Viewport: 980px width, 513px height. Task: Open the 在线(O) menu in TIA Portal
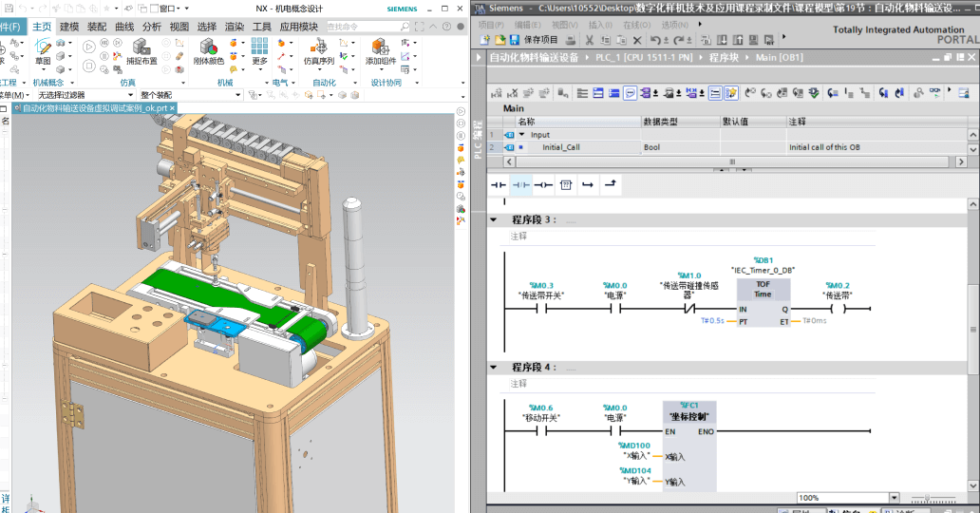(637, 25)
